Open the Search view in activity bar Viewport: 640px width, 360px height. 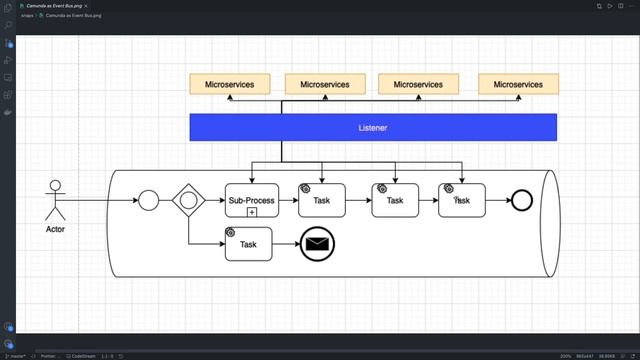coord(8,25)
